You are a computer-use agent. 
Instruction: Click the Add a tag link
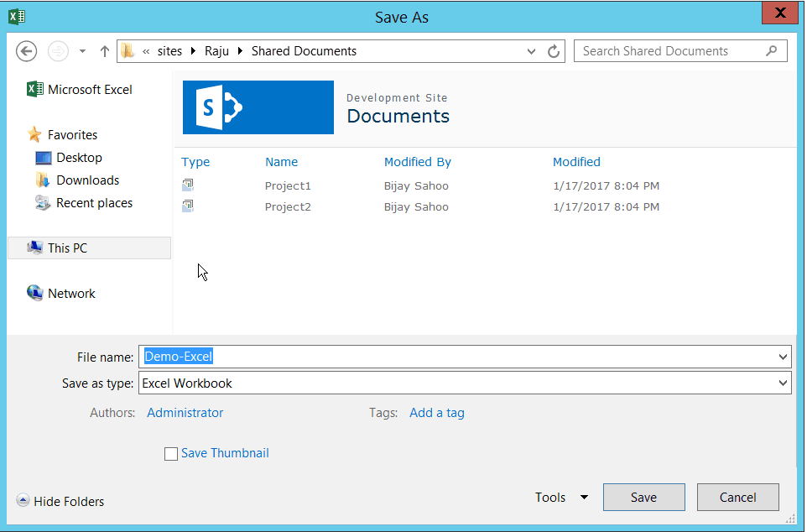pyautogui.click(x=436, y=413)
